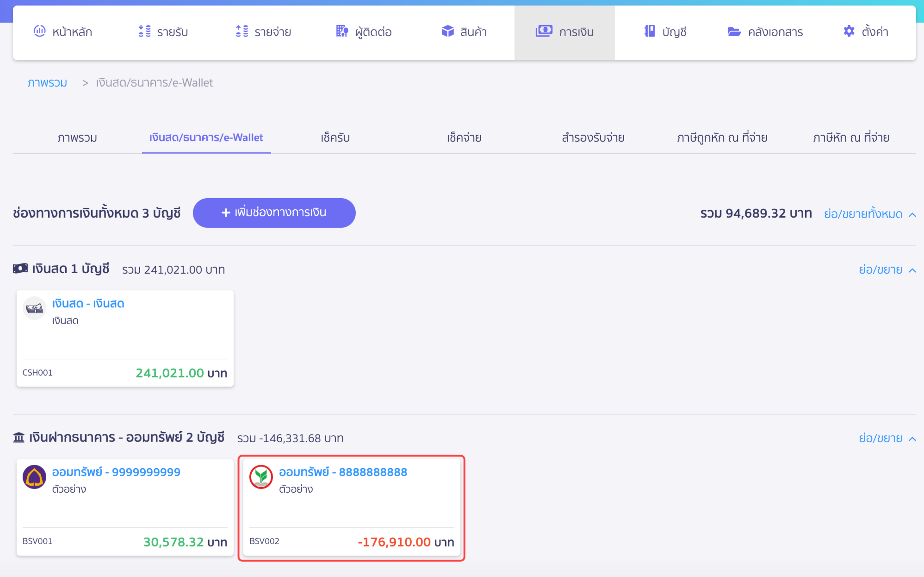
Task: Switch to the สำรองรับจ่าย tab
Action: (x=593, y=138)
